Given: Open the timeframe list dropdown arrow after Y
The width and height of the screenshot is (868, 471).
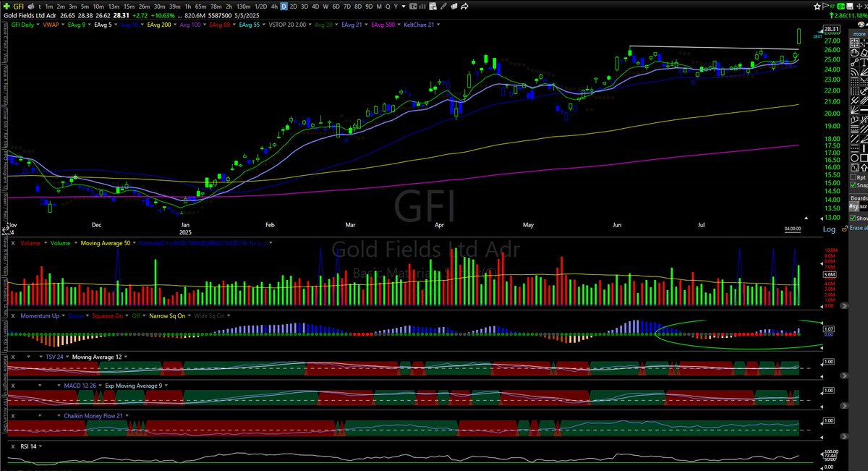Looking at the screenshot, I should tap(404, 6).
